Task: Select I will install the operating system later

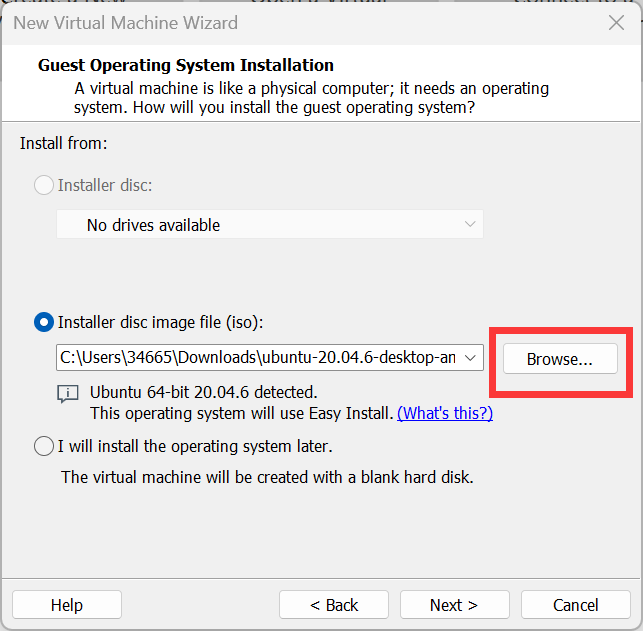Action: [44, 446]
